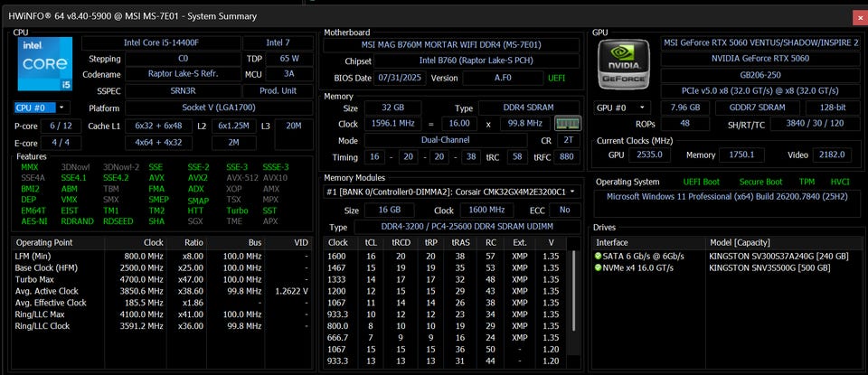Image resolution: width=868 pixels, height=375 pixels.
Task: Close the System Summary window
Action: (860, 16)
